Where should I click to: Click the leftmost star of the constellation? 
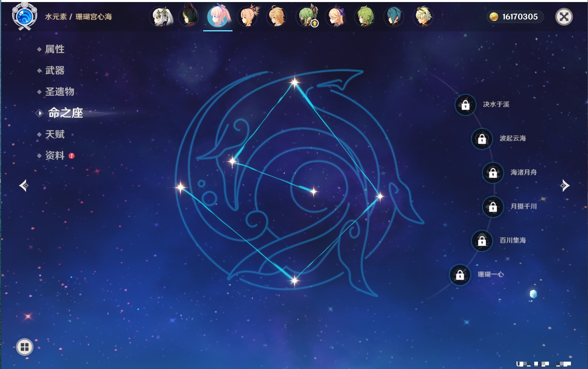pyautogui.click(x=180, y=188)
